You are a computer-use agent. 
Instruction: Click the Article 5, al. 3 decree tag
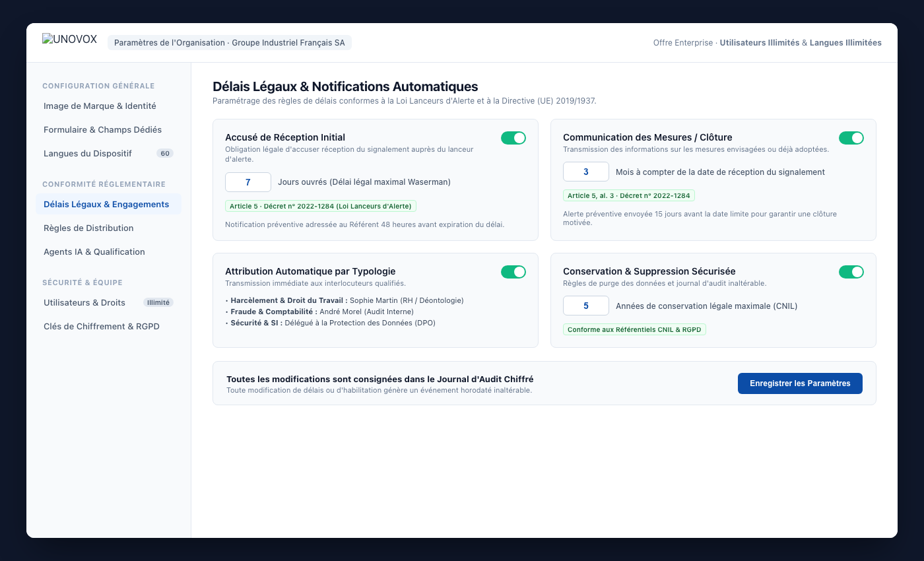tap(629, 196)
